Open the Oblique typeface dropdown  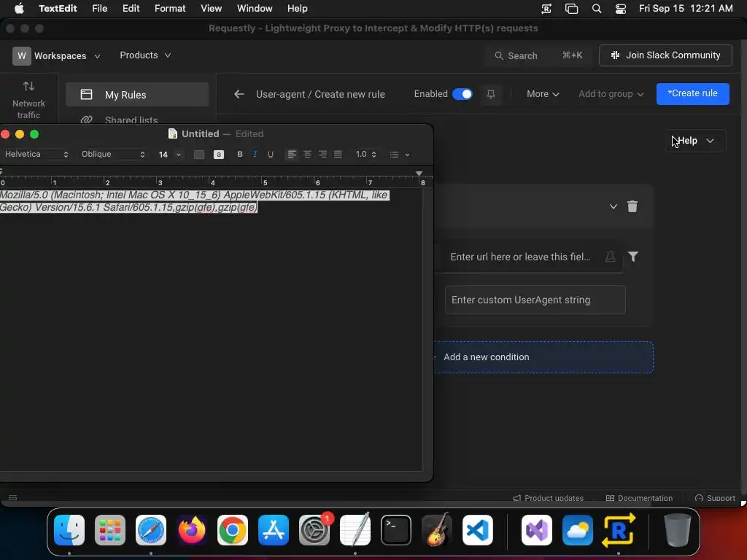coord(113,155)
